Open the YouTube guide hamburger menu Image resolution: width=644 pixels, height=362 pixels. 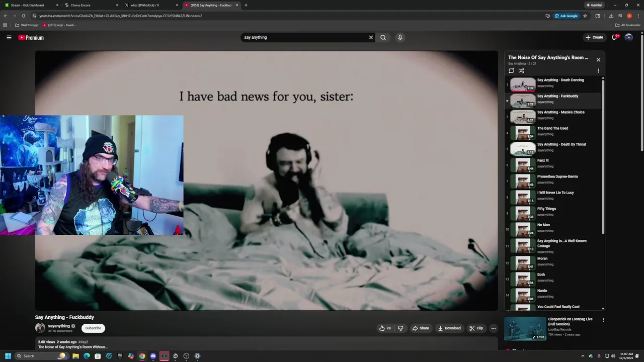9,37
